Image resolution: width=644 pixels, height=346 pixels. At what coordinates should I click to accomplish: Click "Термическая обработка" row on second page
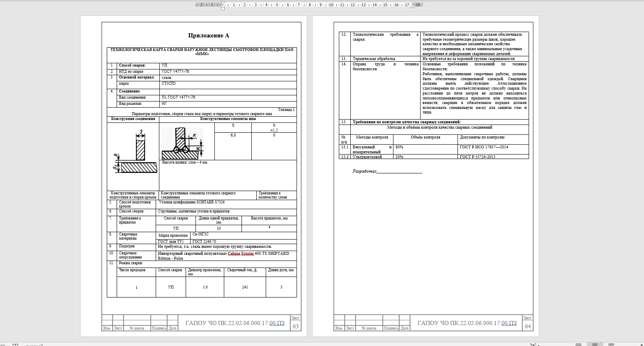374,59
